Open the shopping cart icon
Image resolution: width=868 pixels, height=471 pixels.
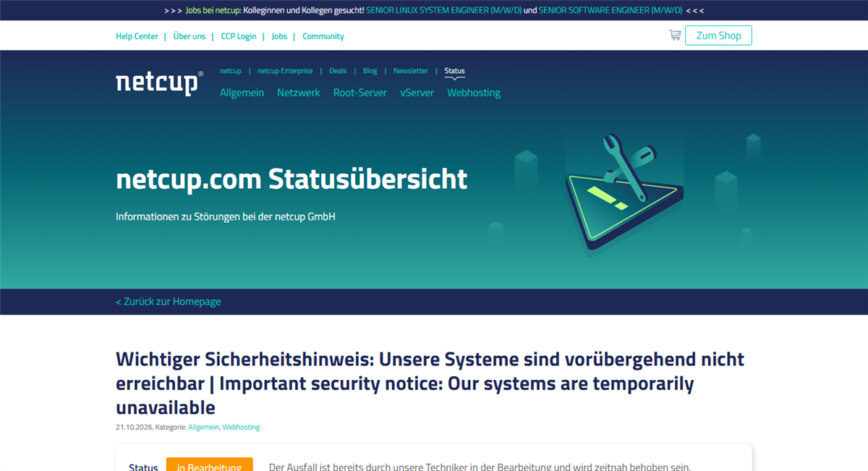tap(675, 35)
